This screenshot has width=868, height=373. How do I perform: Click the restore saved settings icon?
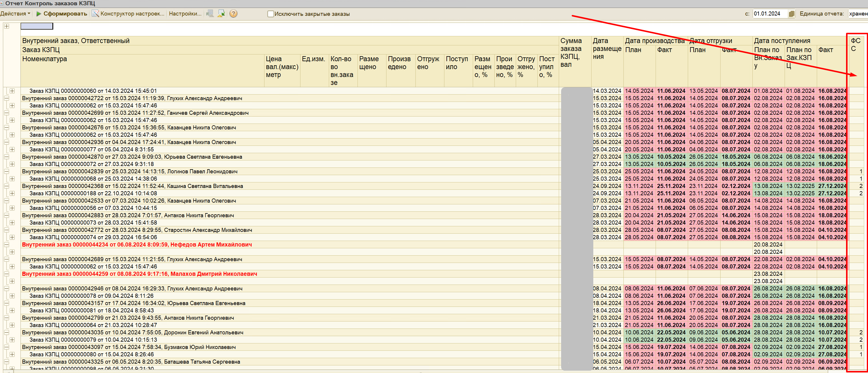[210, 13]
